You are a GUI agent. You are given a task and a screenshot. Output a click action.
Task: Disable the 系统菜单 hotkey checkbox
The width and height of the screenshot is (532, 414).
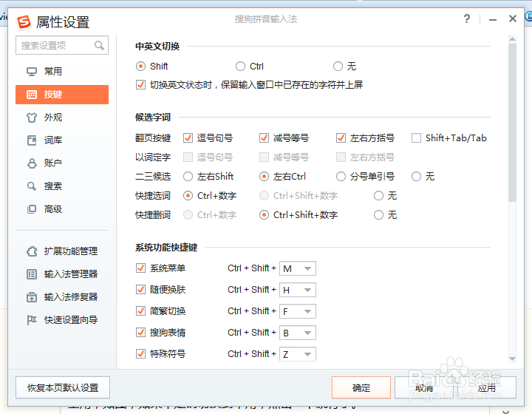point(141,268)
